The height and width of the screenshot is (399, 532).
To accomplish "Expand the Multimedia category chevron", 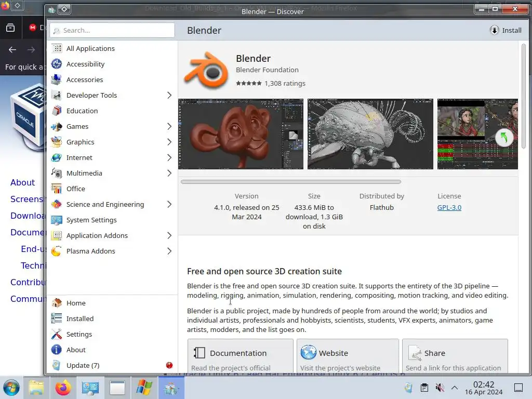I will pyautogui.click(x=169, y=174).
